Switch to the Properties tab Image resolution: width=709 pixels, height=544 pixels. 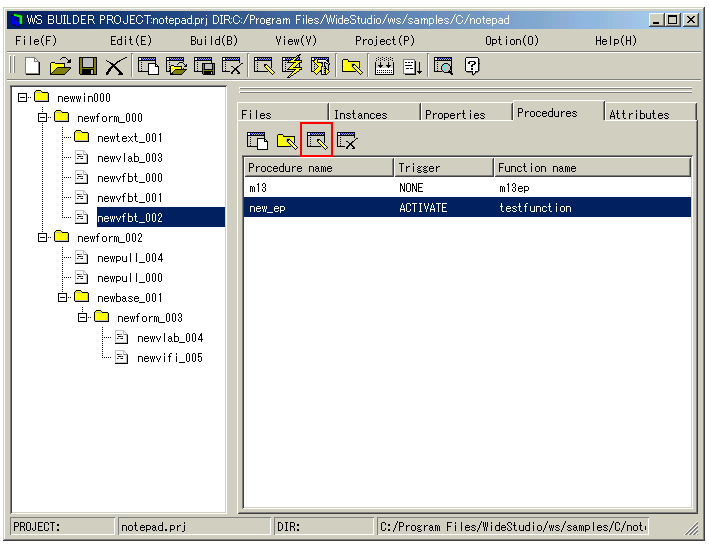tap(455, 114)
